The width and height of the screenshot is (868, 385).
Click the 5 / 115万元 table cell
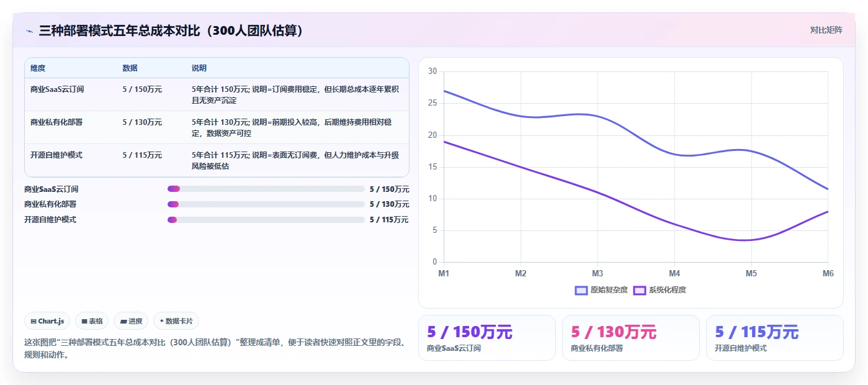click(x=142, y=155)
